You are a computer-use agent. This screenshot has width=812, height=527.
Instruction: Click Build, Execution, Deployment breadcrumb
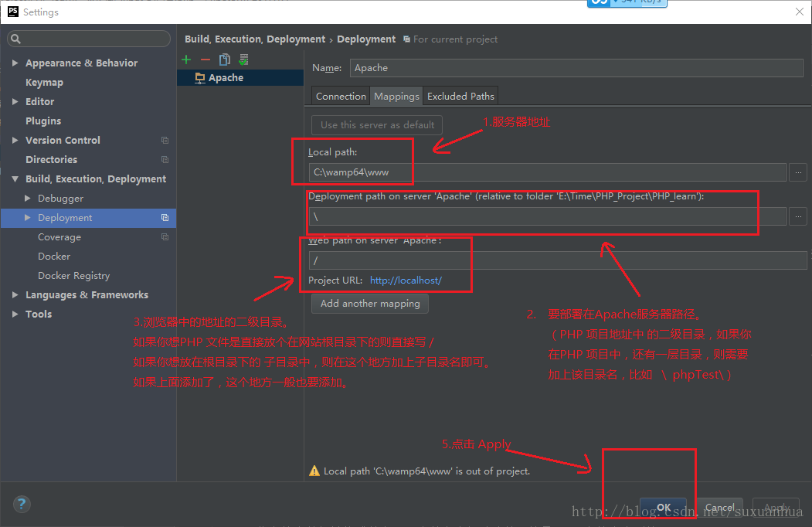click(x=255, y=39)
